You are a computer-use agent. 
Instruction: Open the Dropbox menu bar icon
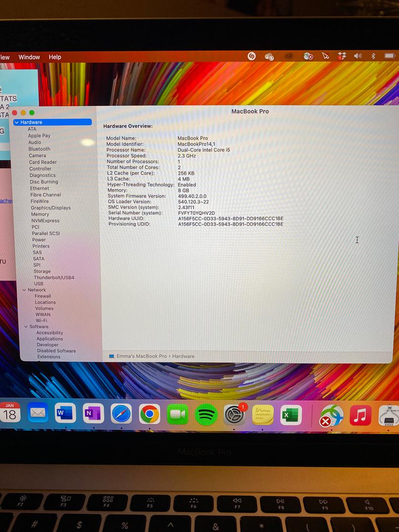[342, 56]
